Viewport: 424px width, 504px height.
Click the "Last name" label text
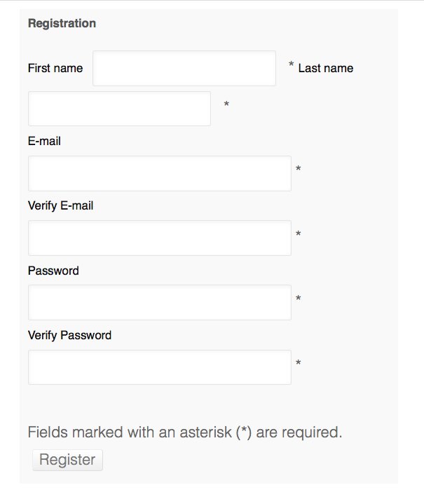326,68
